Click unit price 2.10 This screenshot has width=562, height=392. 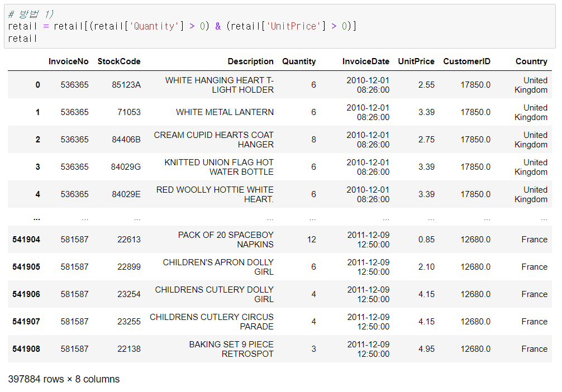(426, 267)
